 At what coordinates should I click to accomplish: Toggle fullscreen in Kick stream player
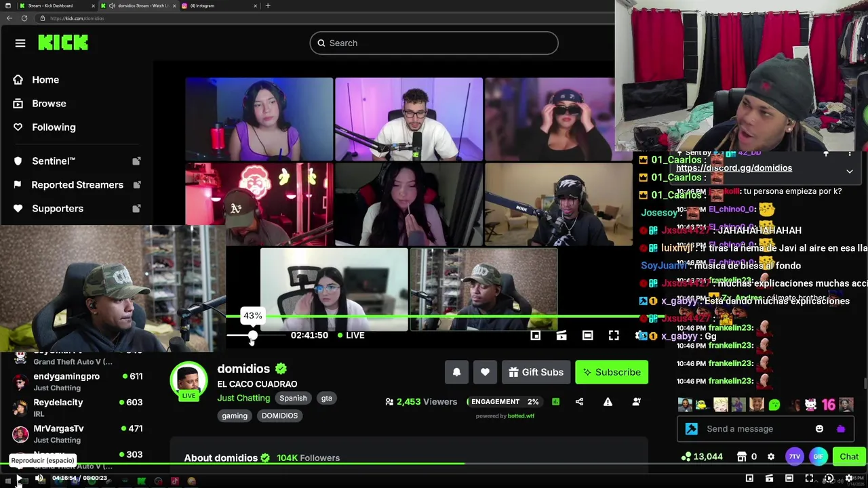click(614, 335)
